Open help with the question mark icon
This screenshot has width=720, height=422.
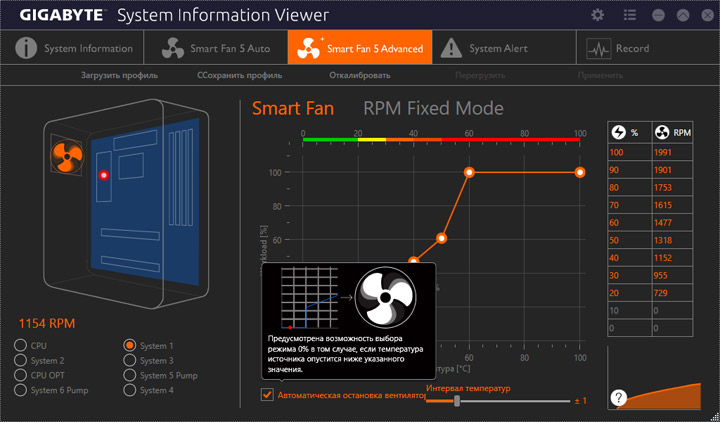click(x=619, y=397)
